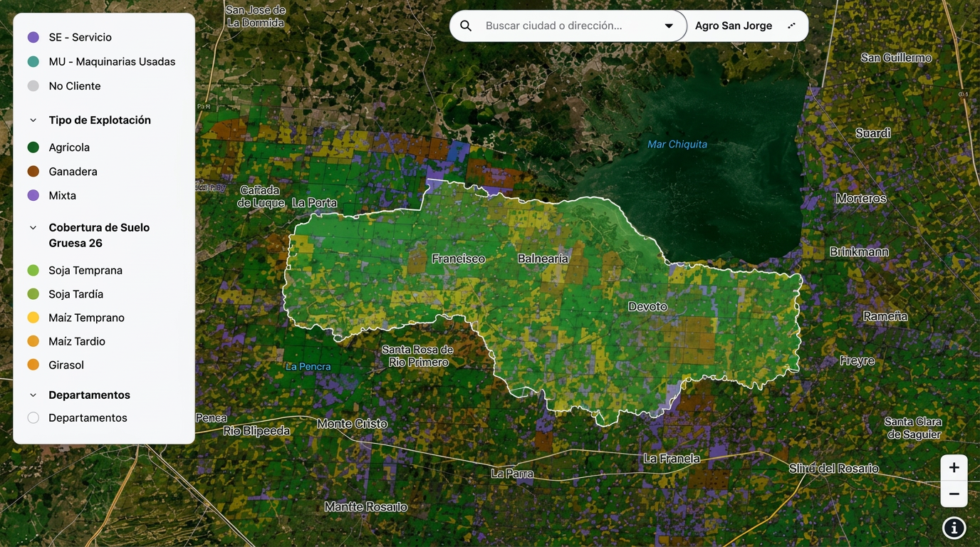Viewport: 980px width, 547px height.
Task: Click the Slird del Rosario label
Action: (834, 469)
